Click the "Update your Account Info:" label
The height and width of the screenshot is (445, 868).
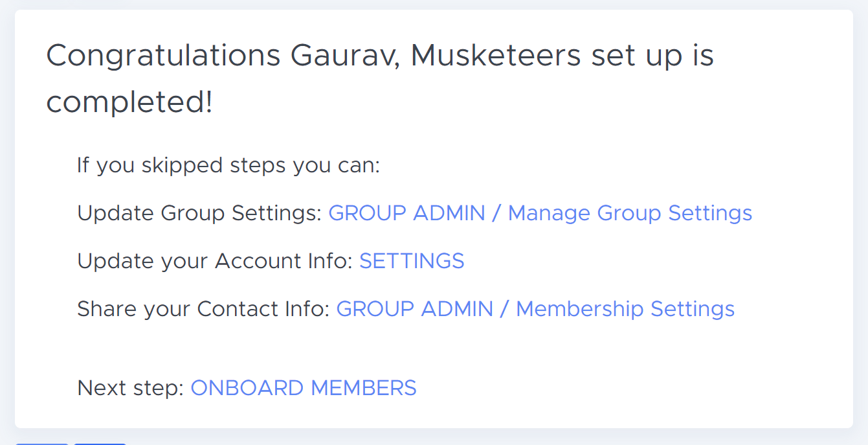(x=215, y=261)
